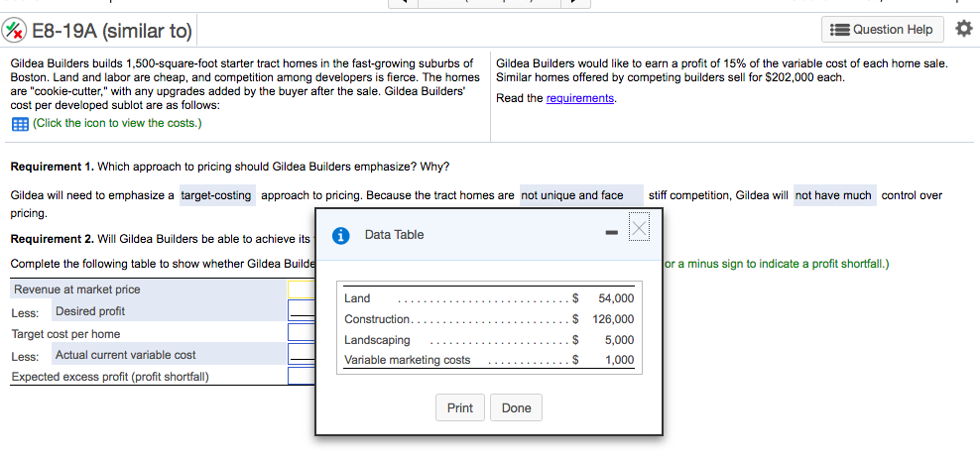Screen dimensions: 980x460
Task: Click the Landscaping value 5,000
Action: [x=619, y=340]
